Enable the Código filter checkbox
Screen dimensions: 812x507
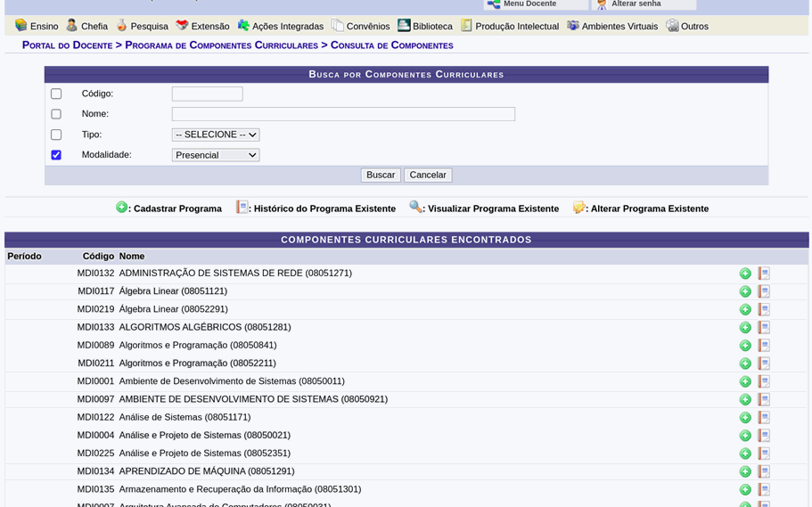click(56, 94)
